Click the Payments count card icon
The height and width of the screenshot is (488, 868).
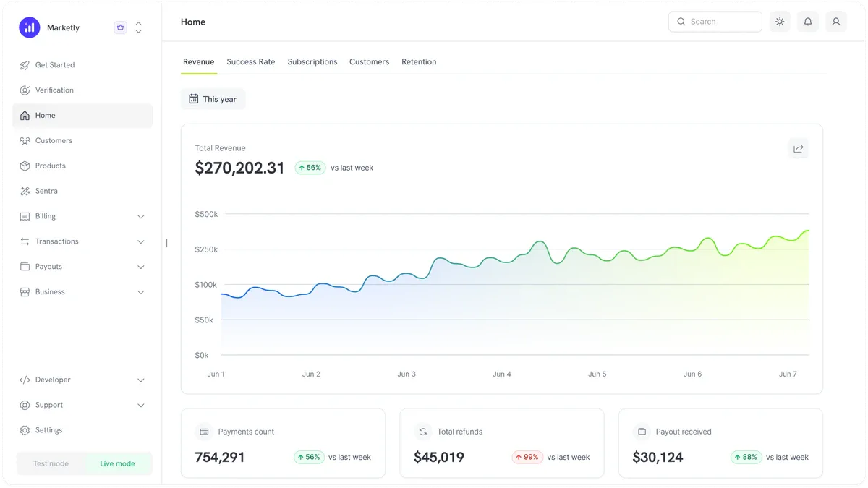pyautogui.click(x=204, y=432)
